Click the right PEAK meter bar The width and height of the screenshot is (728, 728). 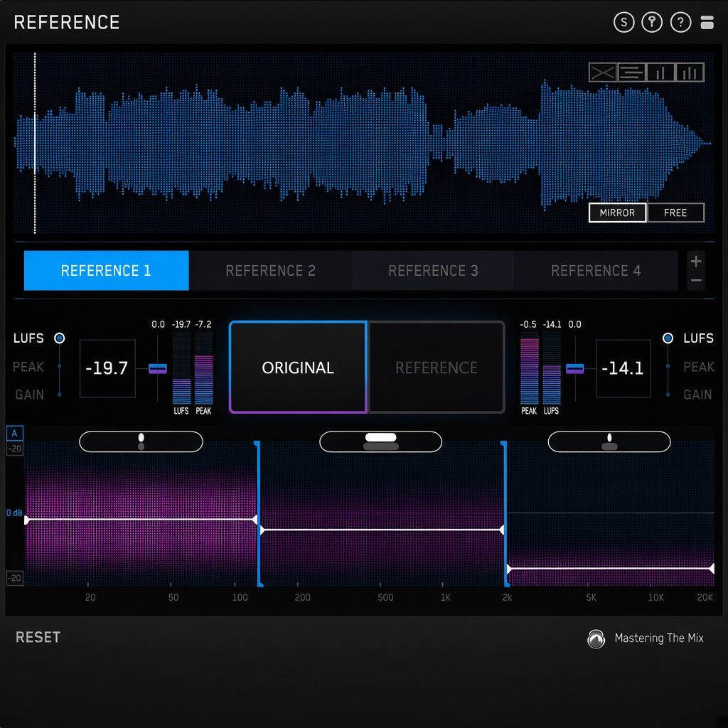(529, 368)
